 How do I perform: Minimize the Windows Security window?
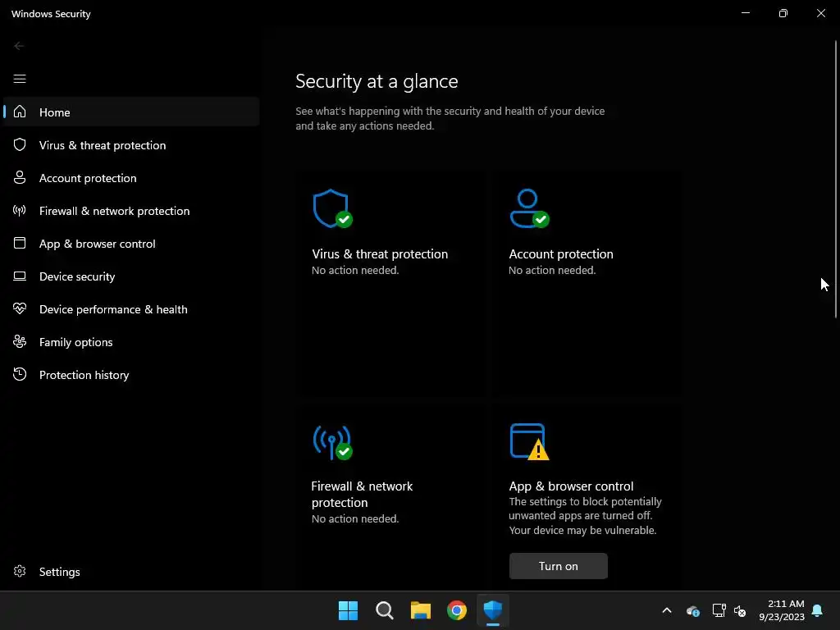point(746,13)
